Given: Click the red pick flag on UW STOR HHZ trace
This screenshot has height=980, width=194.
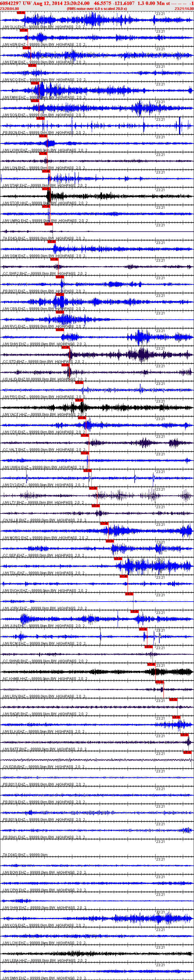Looking at the screenshot, I should [x=46, y=189].
